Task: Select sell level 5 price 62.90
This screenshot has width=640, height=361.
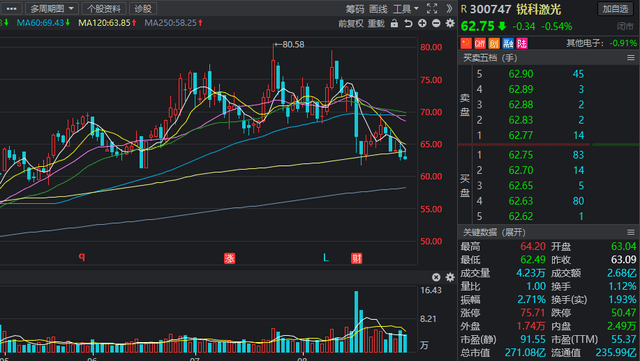Action: point(521,74)
